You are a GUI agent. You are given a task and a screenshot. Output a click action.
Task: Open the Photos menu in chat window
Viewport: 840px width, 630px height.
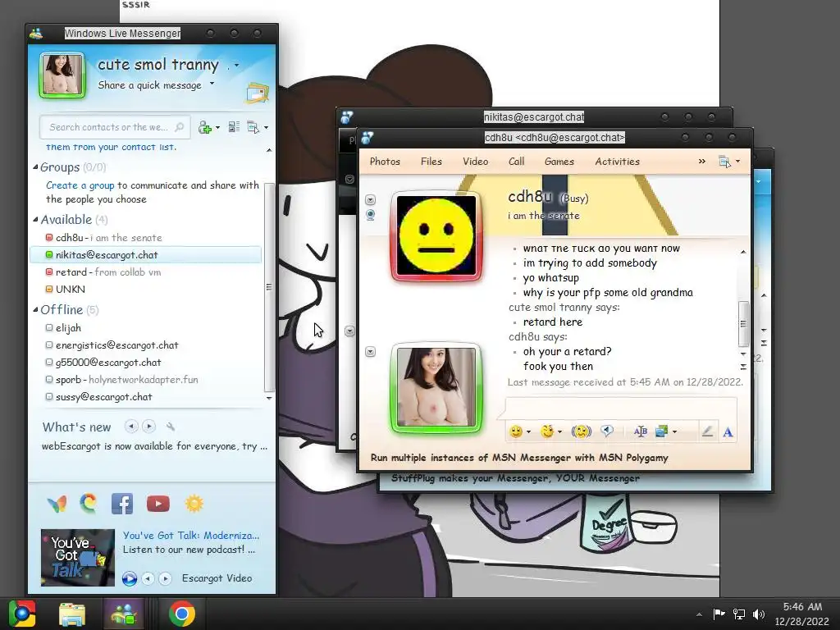[x=385, y=162]
